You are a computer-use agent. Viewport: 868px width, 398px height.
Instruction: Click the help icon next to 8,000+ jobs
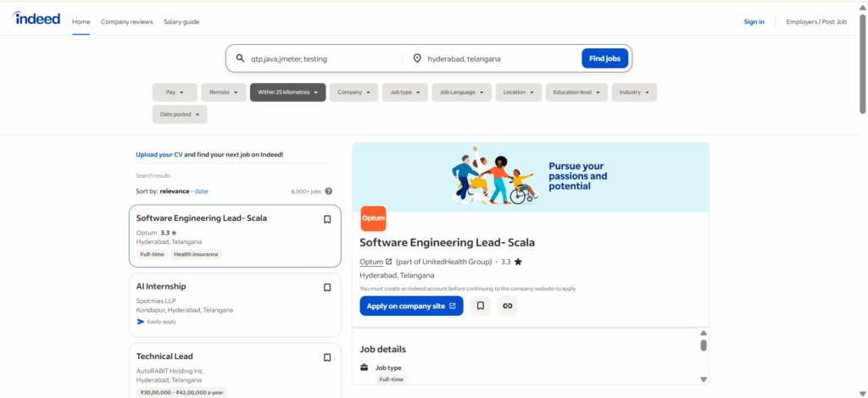click(329, 191)
